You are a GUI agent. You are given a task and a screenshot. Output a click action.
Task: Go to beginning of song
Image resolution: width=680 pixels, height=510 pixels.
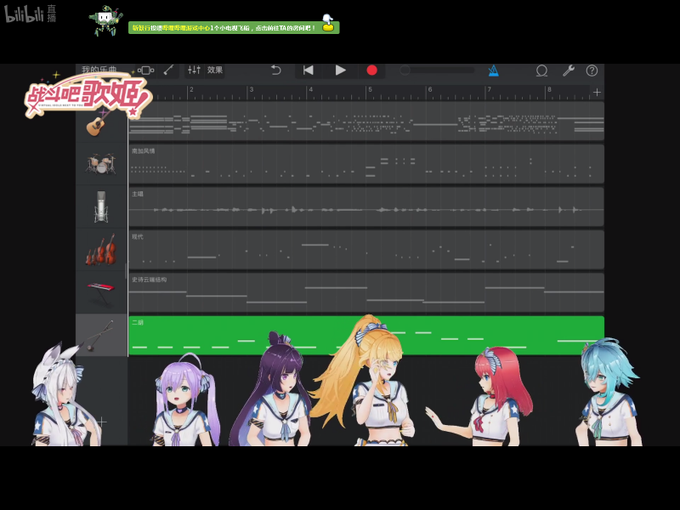[308, 70]
